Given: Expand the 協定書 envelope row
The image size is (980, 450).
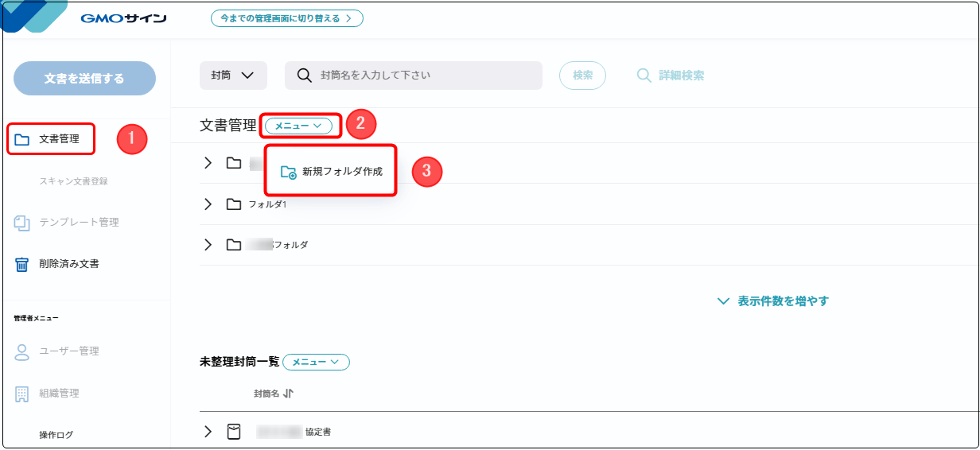Looking at the screenshot, I should pos(208,432).
